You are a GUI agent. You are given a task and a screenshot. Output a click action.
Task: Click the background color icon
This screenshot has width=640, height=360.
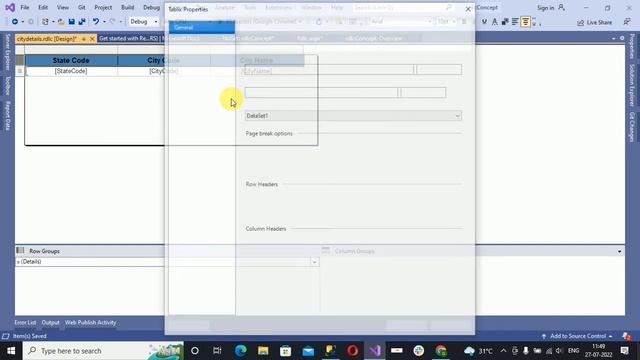(505, 22)
